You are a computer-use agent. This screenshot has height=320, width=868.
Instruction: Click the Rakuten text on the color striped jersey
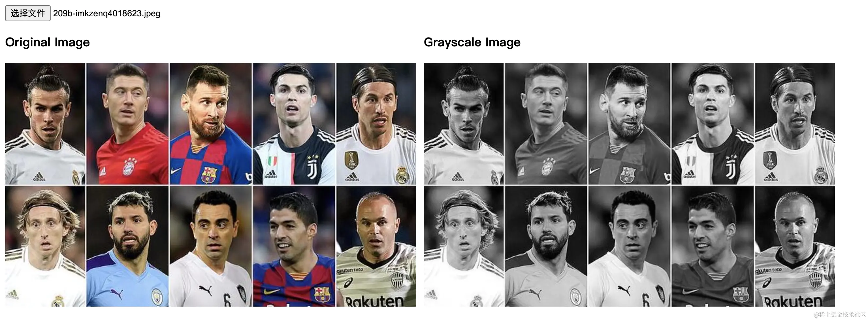[x=374, y=301]
